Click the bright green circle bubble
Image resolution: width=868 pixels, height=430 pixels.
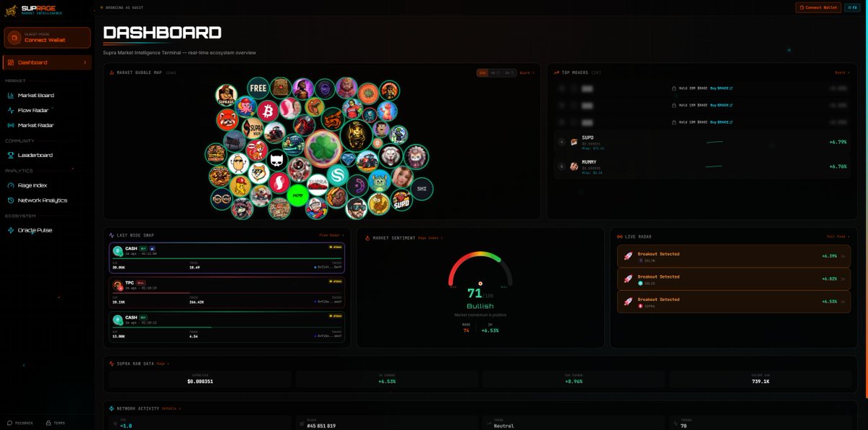click(x=297, y=195)
